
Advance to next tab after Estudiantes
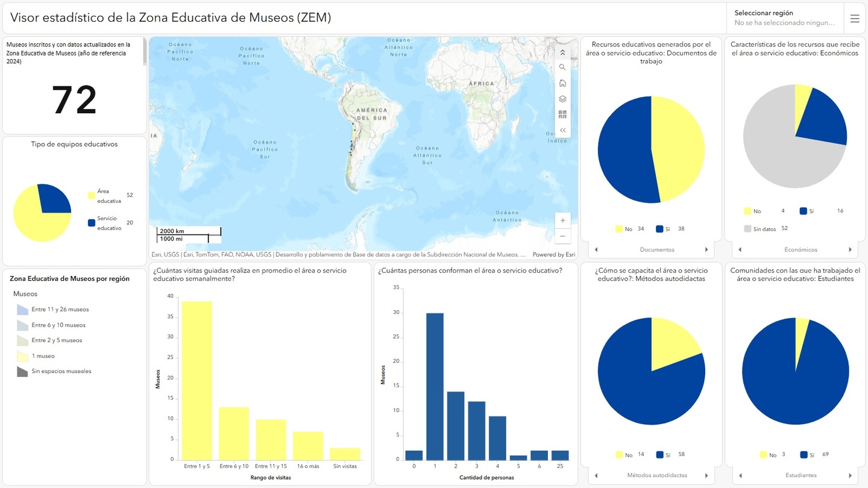pyautogui.click(x=851, y=475)
